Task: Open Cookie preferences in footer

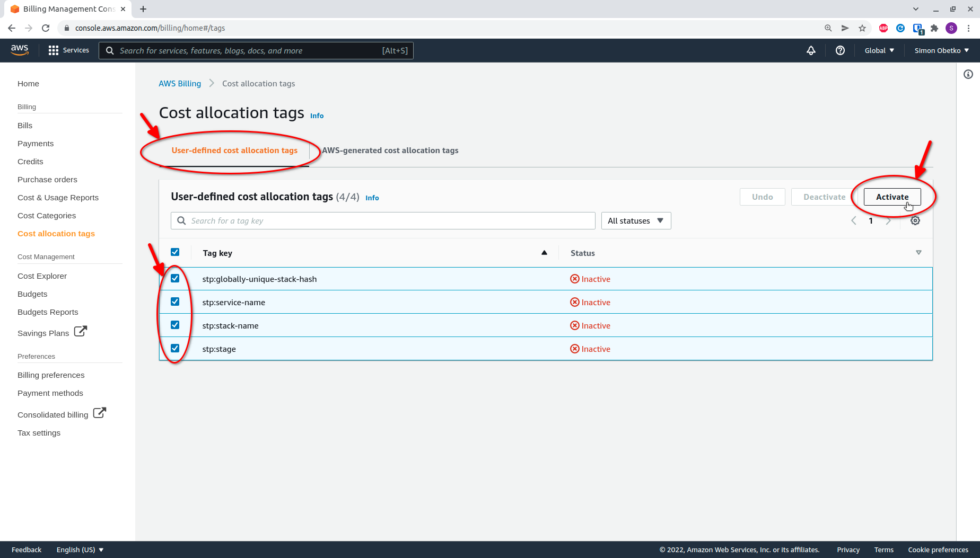Action: (x=938, y=550)
